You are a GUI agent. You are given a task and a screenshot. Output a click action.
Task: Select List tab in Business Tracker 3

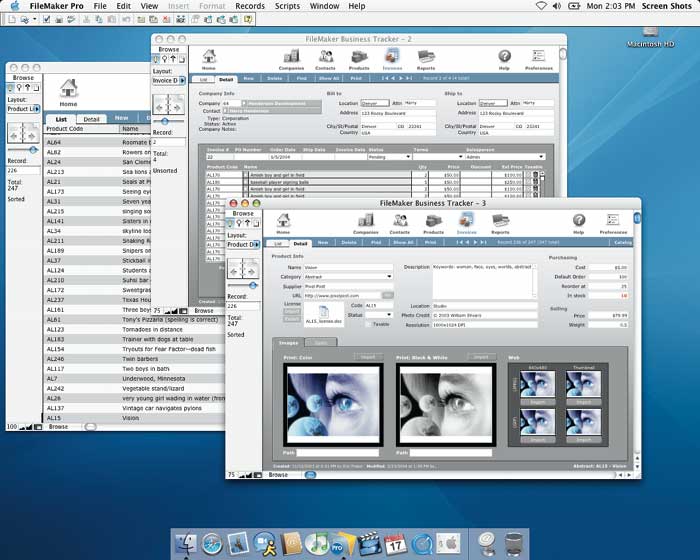[278, 243]
